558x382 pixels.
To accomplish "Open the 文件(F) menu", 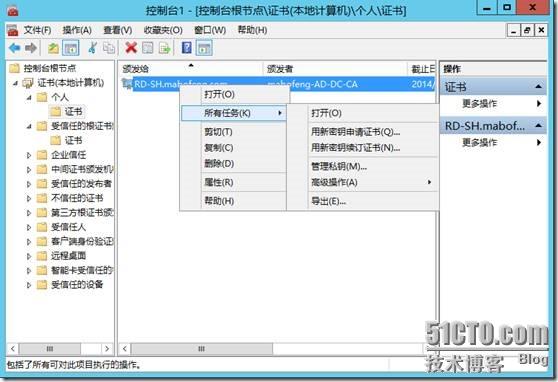I will [x=38, y=30].
